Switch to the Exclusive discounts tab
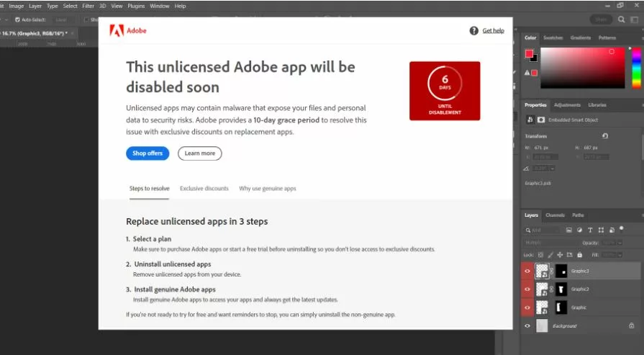Image resolution: width=644 pixels, height=355 pixels. click(x=204, y=189)
